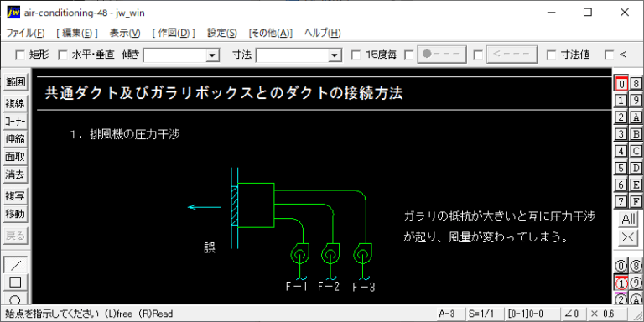The image size is (644, 322).
Task: Select layer E square button
Action: (x=636, y=184)
